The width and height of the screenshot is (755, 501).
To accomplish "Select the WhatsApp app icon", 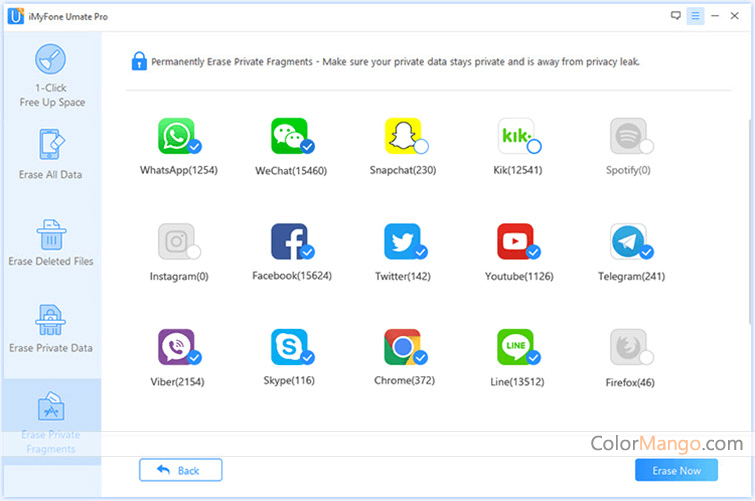I will (176, 135).
